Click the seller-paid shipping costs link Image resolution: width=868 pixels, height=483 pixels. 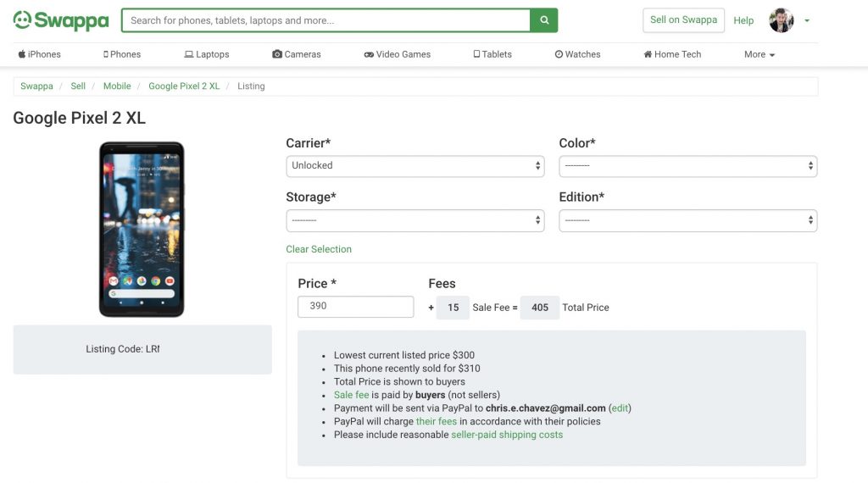click(x=507, y=435)
